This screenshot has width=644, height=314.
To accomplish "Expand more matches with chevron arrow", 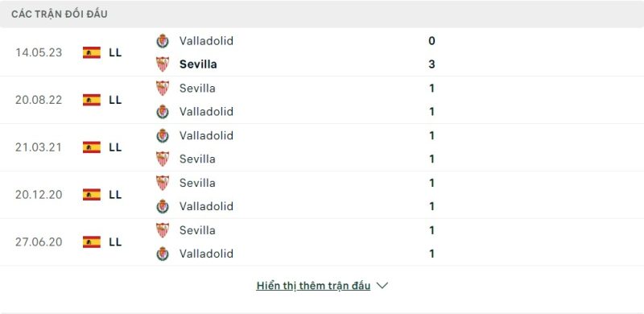I will pos(382,285).
